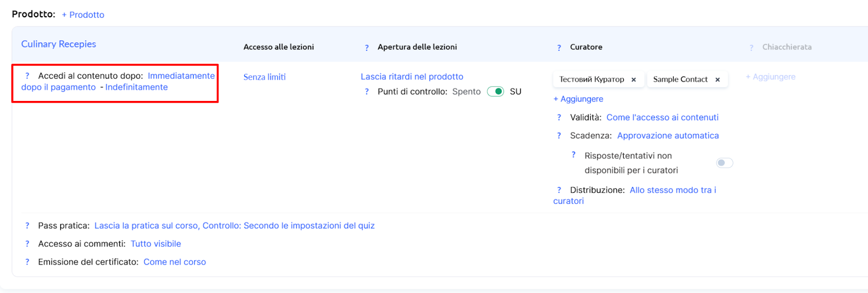Image resolution: width=868 pixels, height=293 pixels.
Task: Click Indefinitamente access duration link
Action: pos(136,87)
